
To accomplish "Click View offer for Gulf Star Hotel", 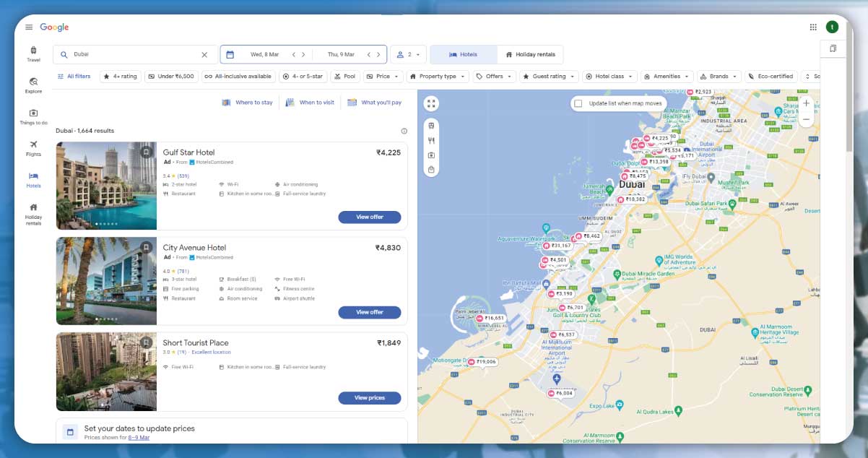I will point(370,217).
